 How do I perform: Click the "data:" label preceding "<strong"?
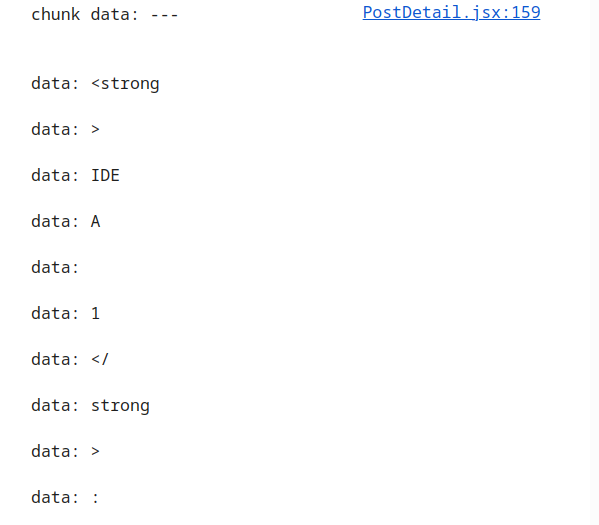55,84
